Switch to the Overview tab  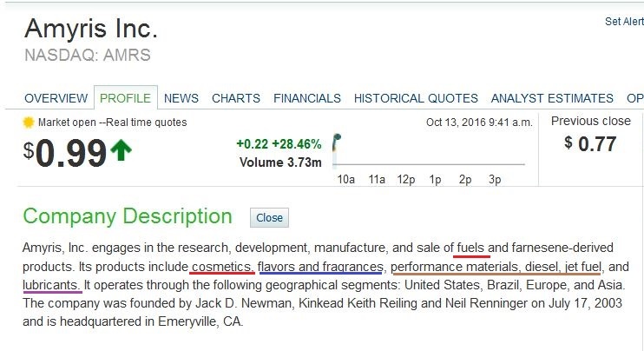point(56,98)
